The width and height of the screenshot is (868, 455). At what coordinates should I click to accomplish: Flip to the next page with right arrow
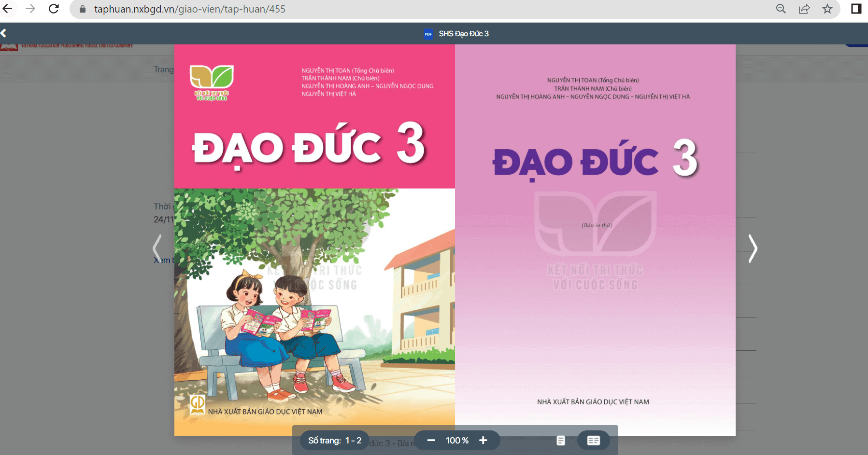coord(753,248)
